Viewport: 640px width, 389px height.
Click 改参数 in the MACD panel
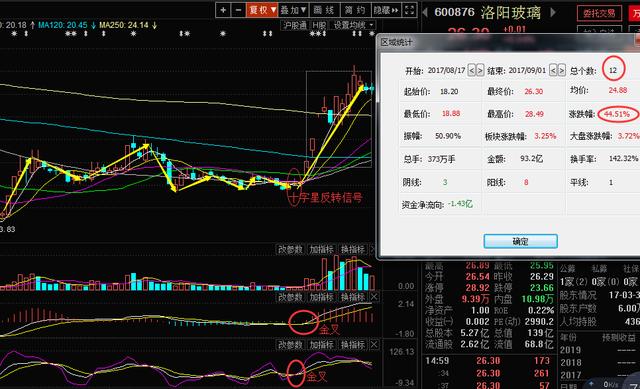[x=291, y=297]
